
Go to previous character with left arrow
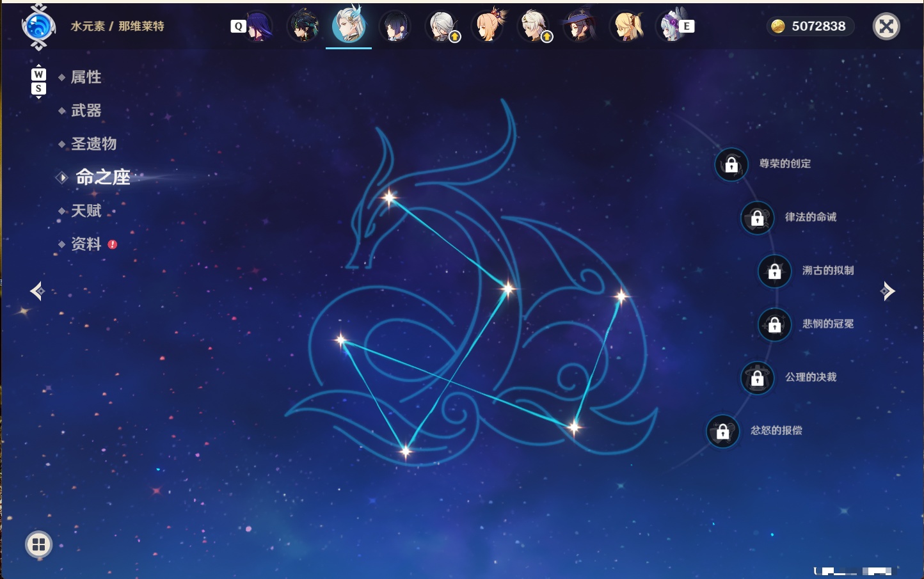pos(37,291)
